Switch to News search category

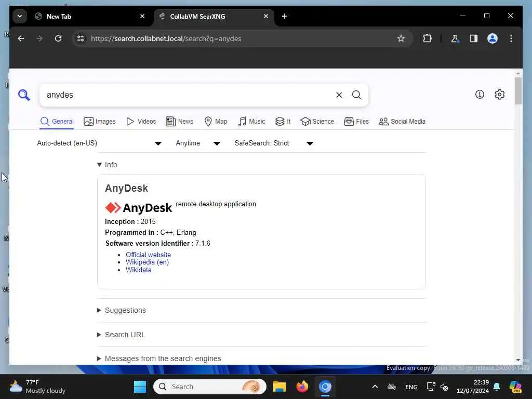179,122
